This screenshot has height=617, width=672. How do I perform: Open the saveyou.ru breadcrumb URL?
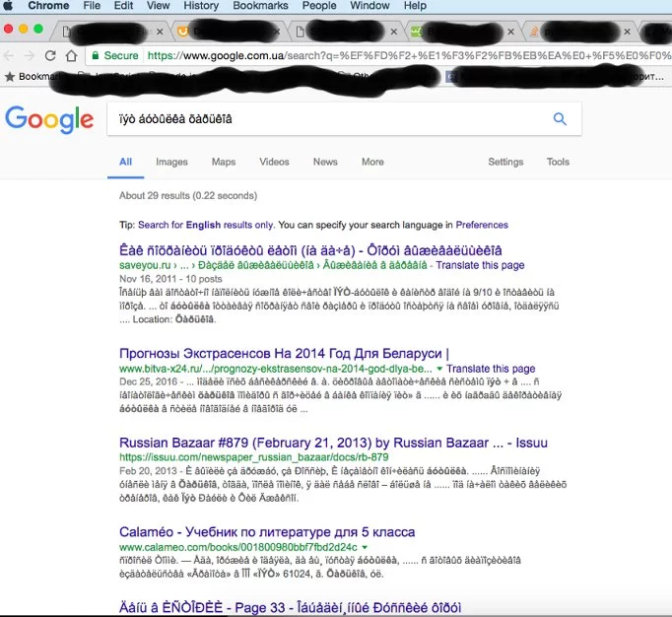273,265
